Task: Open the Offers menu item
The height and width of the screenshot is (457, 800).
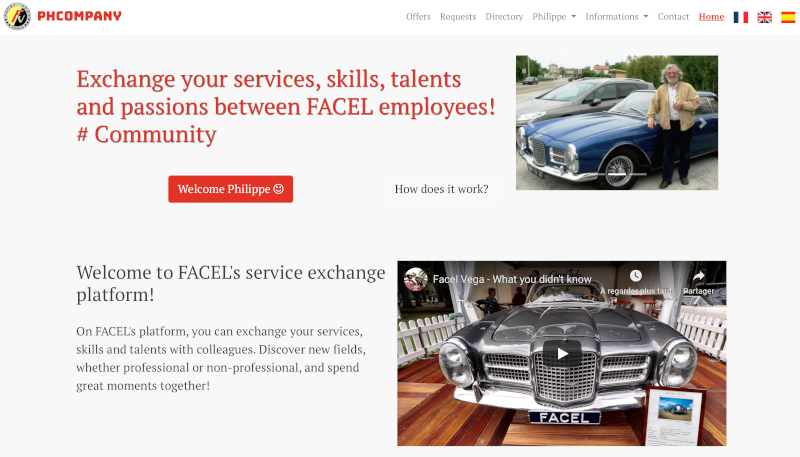Action: [x=418, y=17]
